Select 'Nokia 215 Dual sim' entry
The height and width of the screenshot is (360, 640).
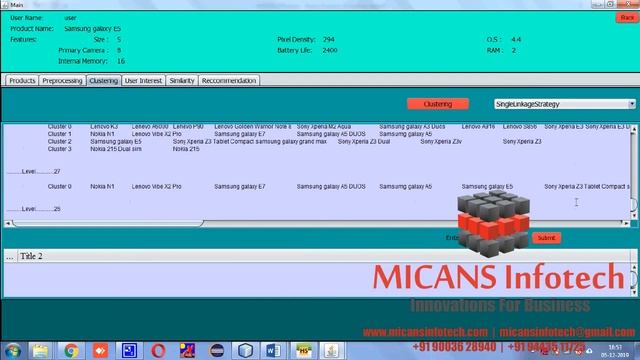point(116,149)
